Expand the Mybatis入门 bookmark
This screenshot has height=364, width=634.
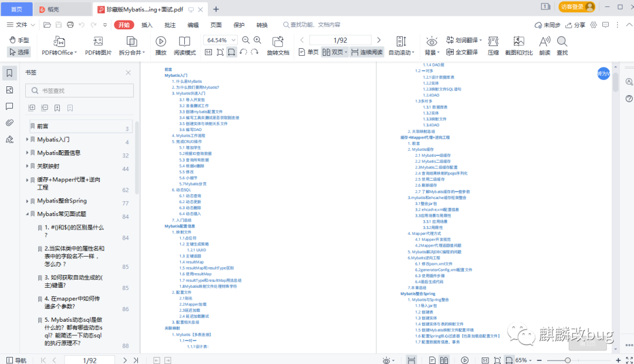pyautogui.click(x=27, y=140)
